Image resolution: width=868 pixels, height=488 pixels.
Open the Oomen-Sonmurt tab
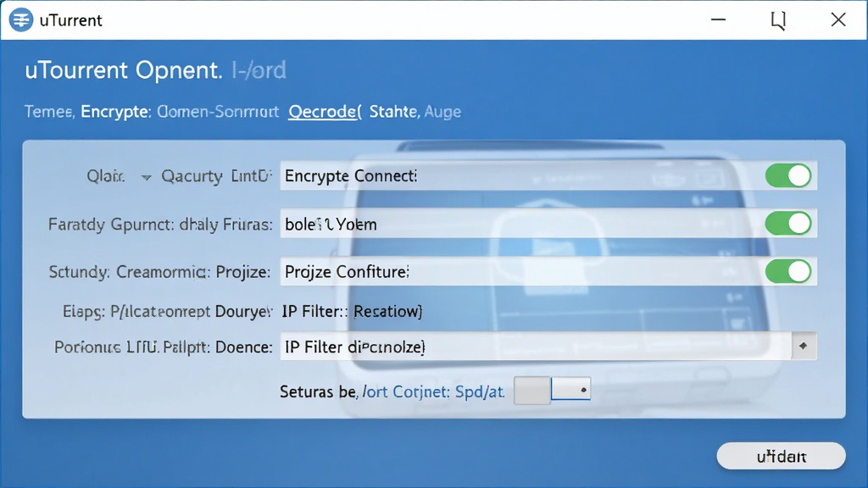218,112
